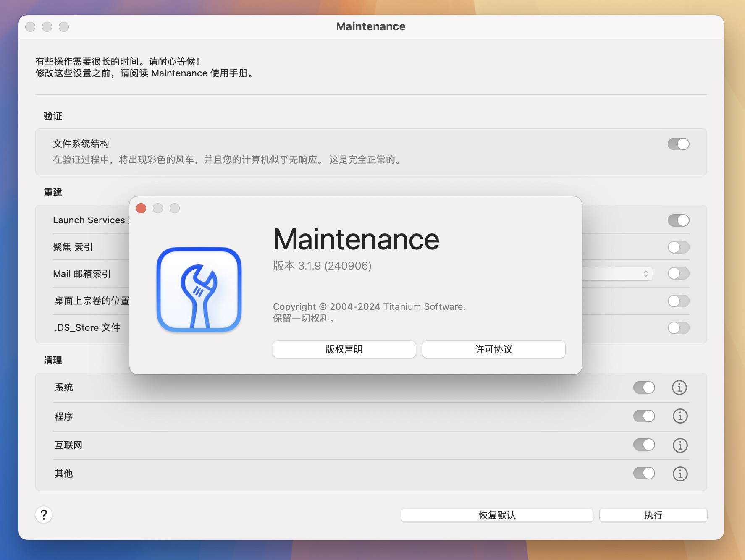
Task: Click 恢复默认 button
Action: 497,515
